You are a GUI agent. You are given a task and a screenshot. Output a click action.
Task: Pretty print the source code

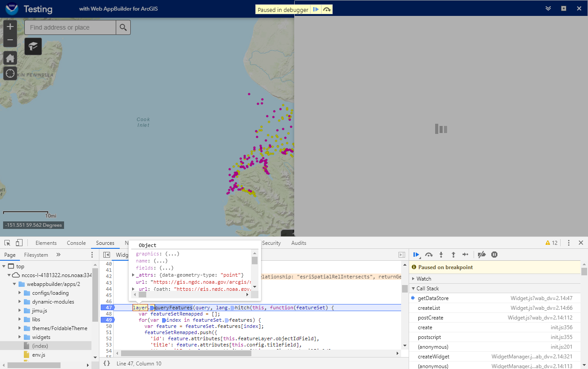[x=106, y=363]
